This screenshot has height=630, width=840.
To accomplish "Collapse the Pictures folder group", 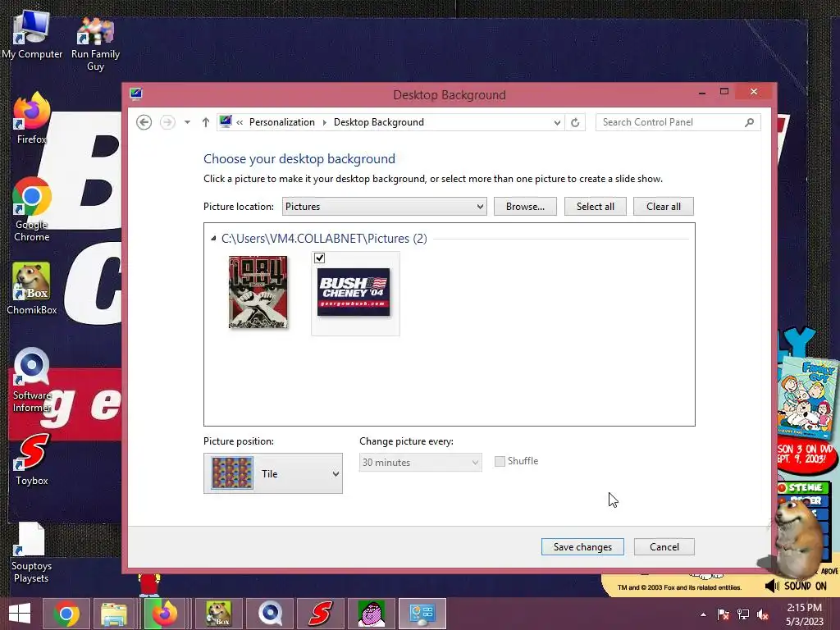I will click(213, 238).
